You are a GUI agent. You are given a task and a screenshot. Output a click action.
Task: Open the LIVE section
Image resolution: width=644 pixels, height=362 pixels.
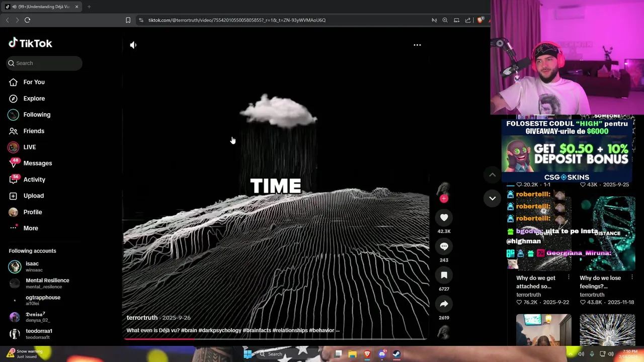pyautogui.click(x=29, y=147)
